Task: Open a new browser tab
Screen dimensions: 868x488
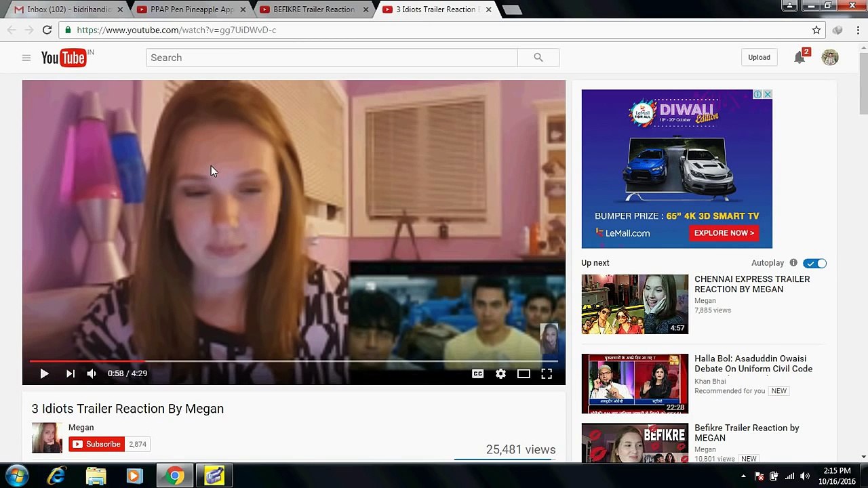Action: (x=512, y=9)
